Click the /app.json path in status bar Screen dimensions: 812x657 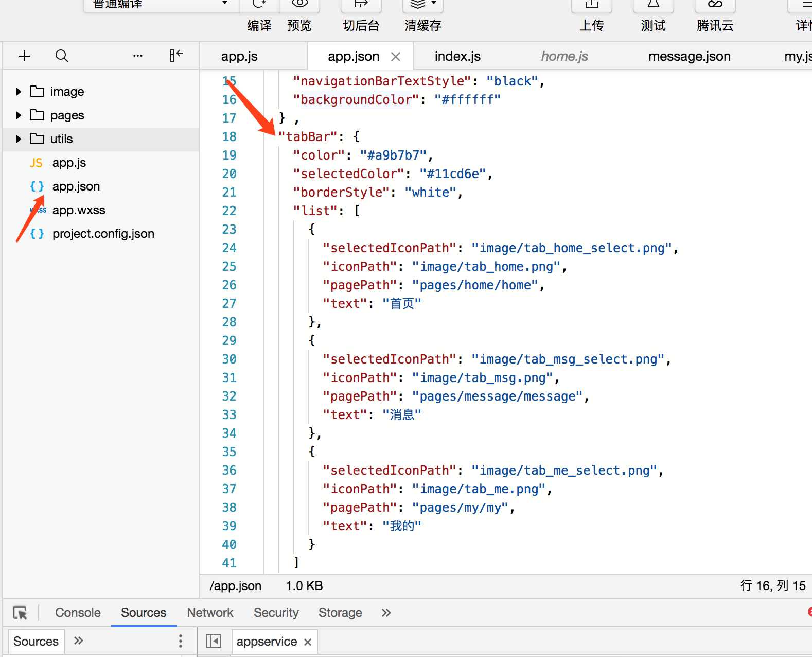click(x=236, y=586)
